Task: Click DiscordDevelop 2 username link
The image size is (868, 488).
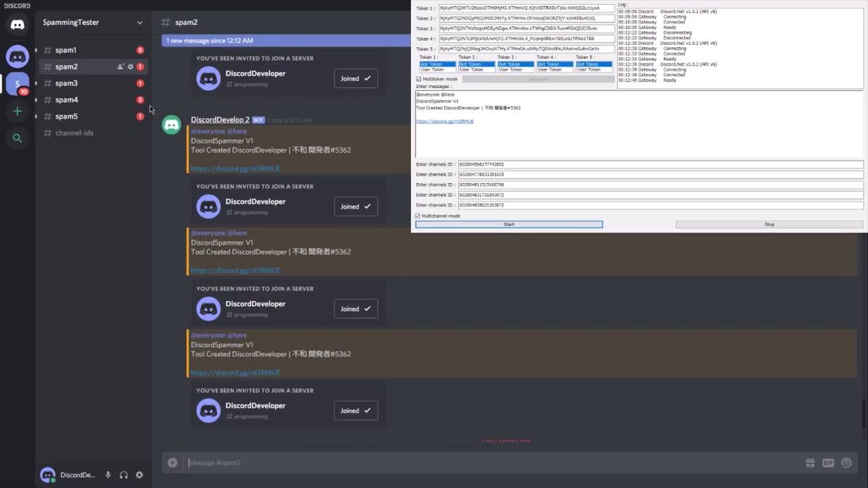Action: tap(220, 120)
